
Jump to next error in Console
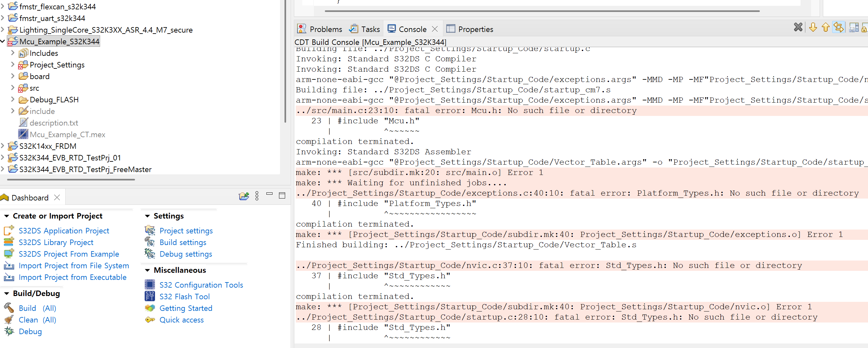pos(813,28)
